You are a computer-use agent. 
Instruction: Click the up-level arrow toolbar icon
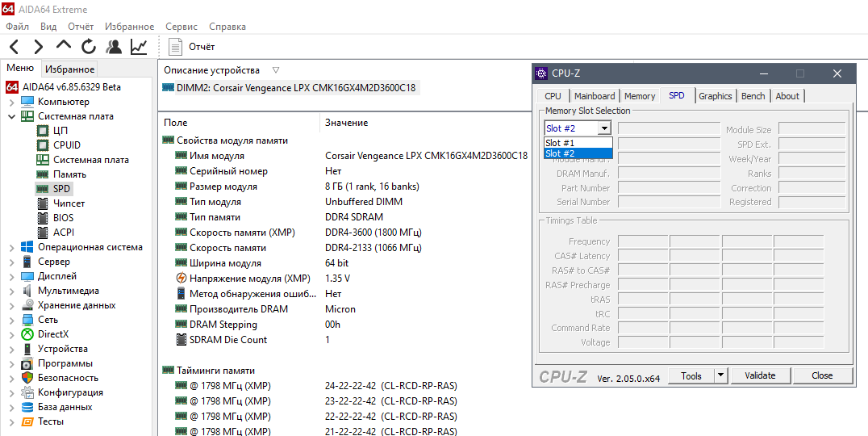pyautogui.click(x=64, y=45)
